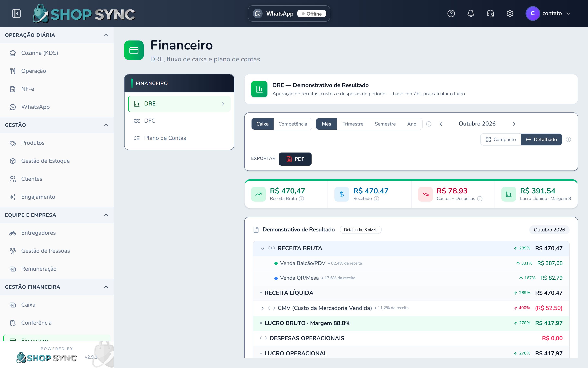Switch regime to Competência
This screenshot has width=588, height=368.
pyautogui.click(x=293, y=124)
